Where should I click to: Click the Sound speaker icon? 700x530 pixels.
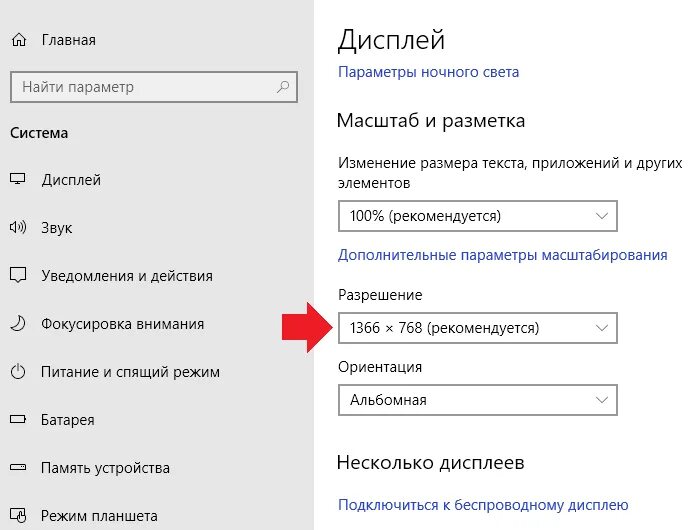(x=18, y=227)
